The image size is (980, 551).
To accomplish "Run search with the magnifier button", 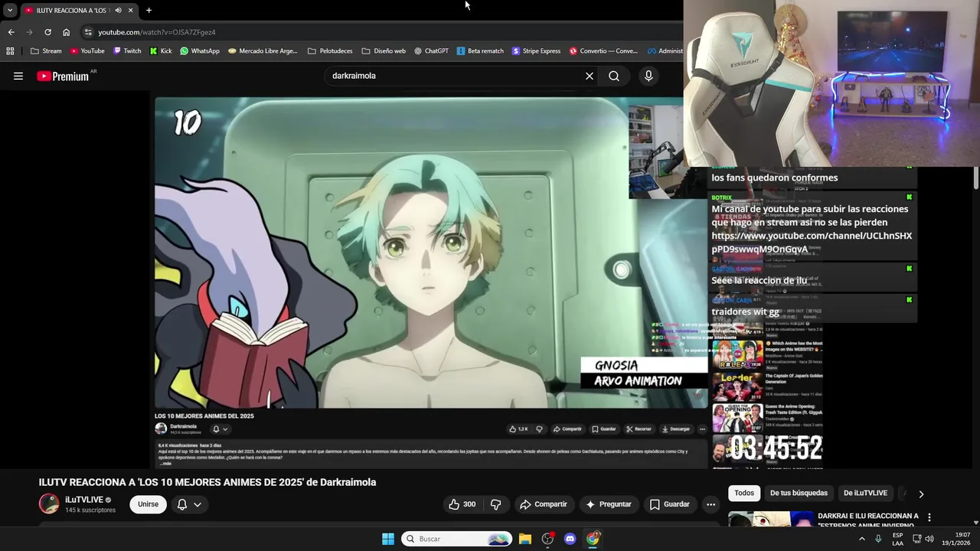I will 614,76.
